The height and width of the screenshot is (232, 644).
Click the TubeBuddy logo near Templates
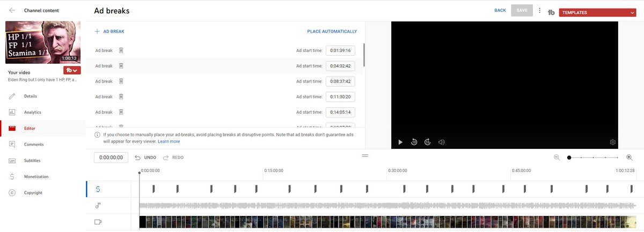pos(551,12)
